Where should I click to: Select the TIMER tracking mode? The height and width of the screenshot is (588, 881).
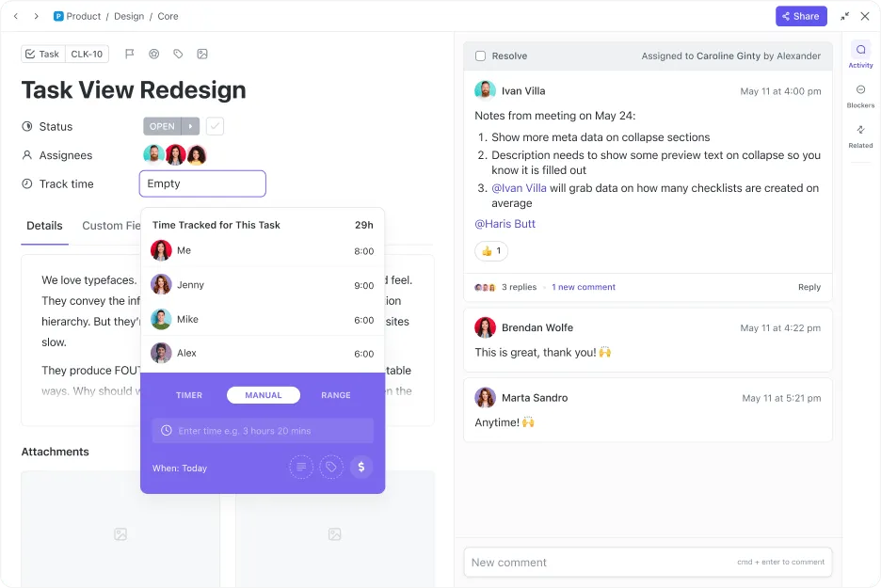[x=189, y=395]
